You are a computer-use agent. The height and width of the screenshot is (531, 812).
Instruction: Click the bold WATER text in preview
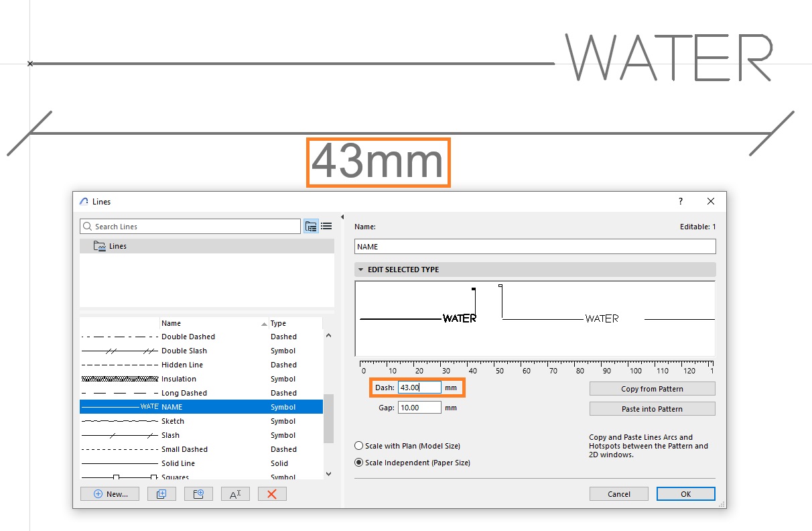pos(460,318)
